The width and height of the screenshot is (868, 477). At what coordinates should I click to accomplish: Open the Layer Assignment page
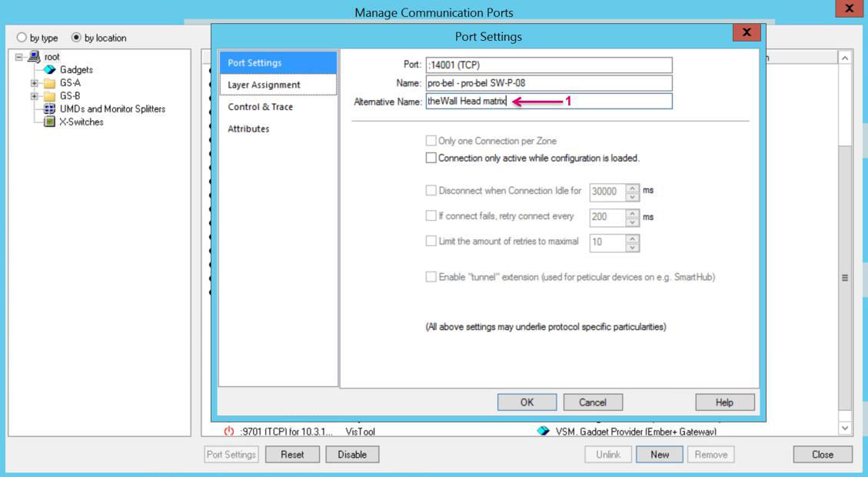pyautogui.click(x=264, y=85)
